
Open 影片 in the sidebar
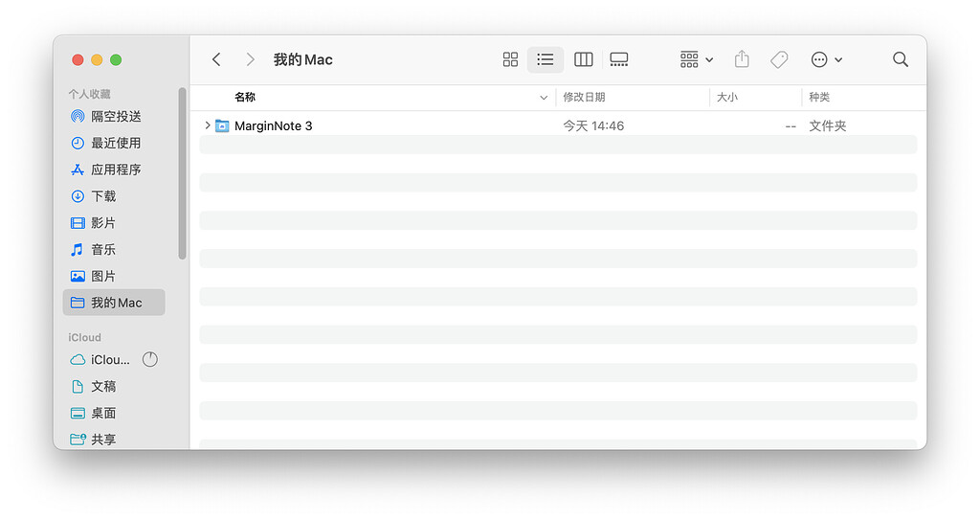point(114,223)
